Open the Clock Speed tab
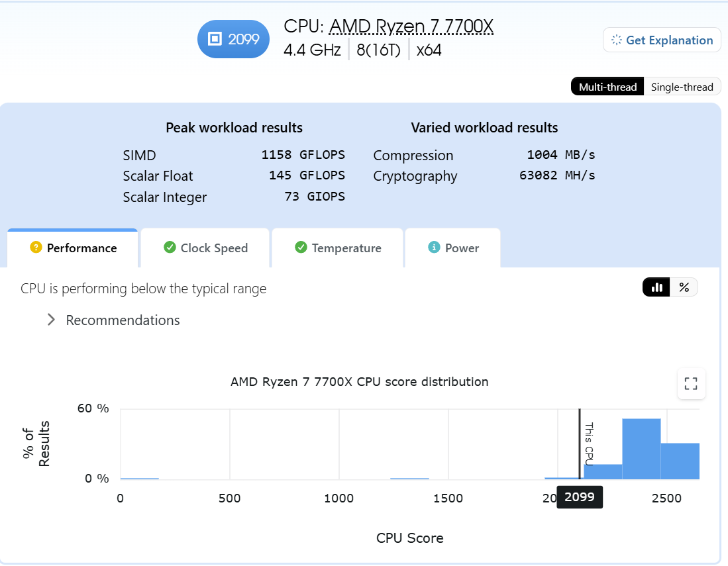 point(205,248)
